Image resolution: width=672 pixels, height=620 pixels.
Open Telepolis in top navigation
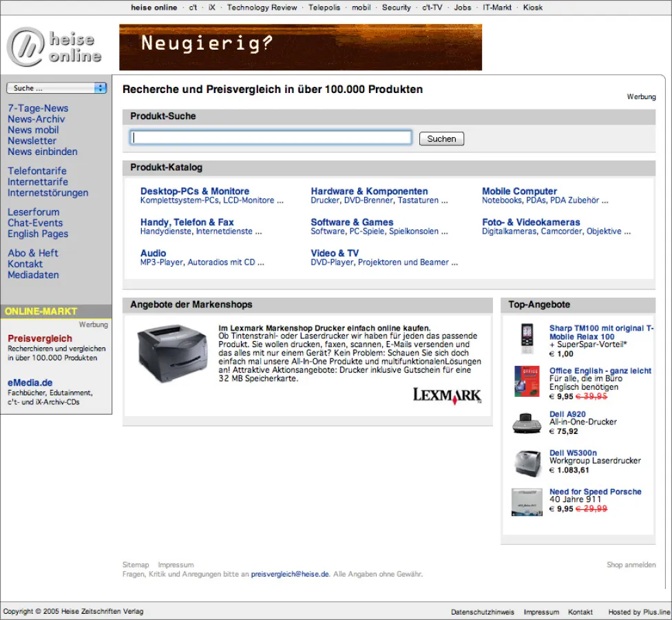click(324, 8)
